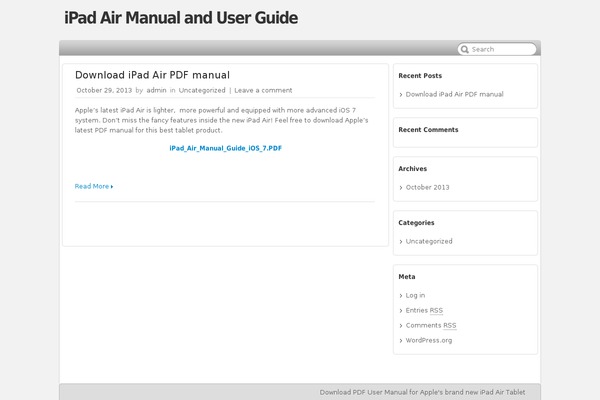Click Leave a comment link

click(263, 90)
